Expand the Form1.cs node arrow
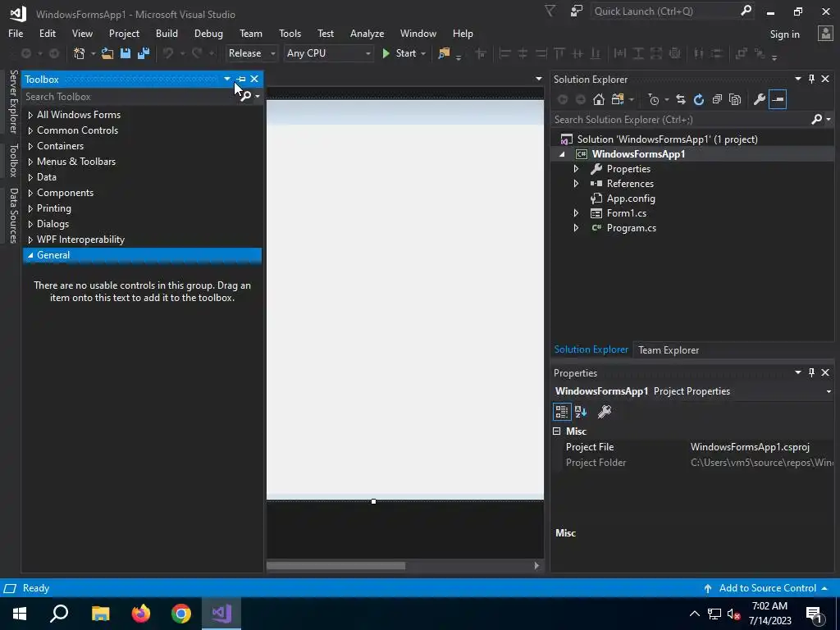This screenshot has height=630, width=840. (576, 213)
